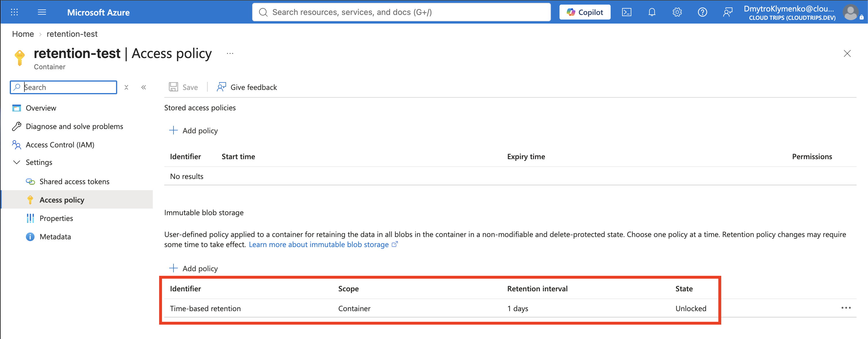Click the Container scope cell
868x339 pixels.
(x=354, y=309)
